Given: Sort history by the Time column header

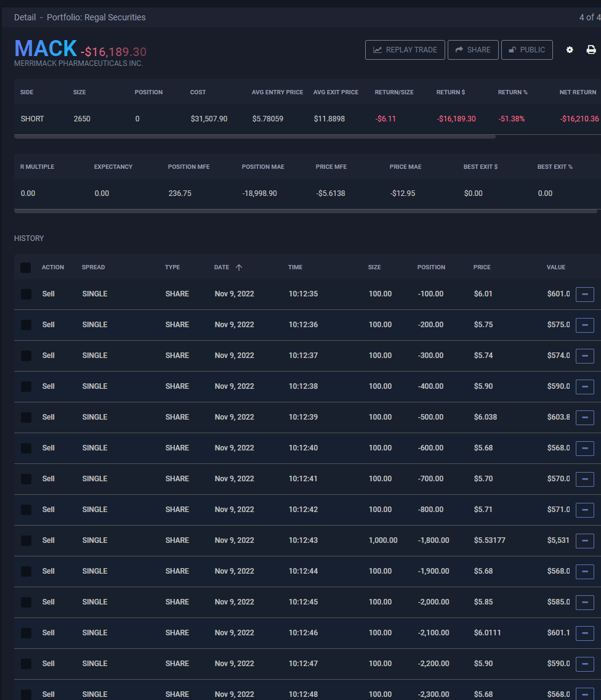Looking at the screenshot, I should pyautogui.click(x=295, y=267).
